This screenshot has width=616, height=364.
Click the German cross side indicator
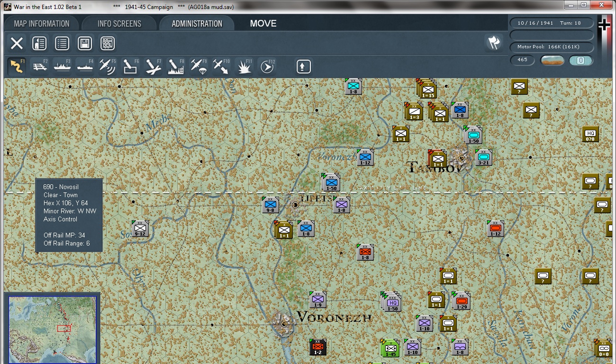pyautogui.click(x=604, y=25)
